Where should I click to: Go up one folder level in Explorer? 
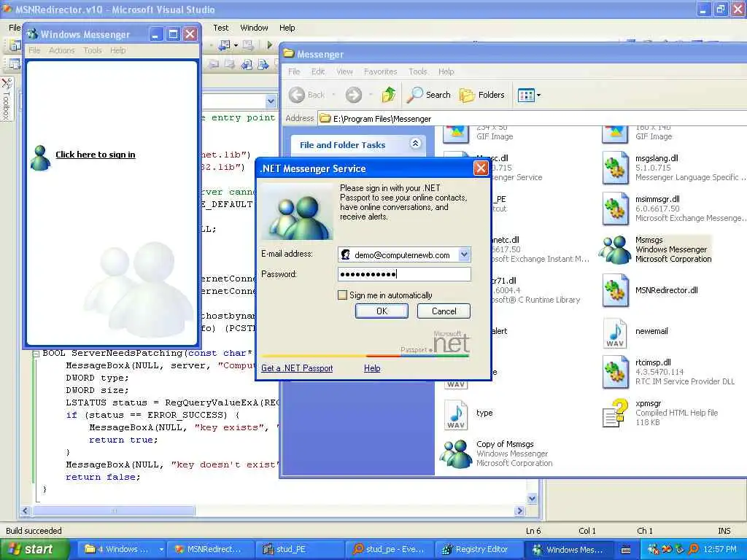tap(389, 94)
